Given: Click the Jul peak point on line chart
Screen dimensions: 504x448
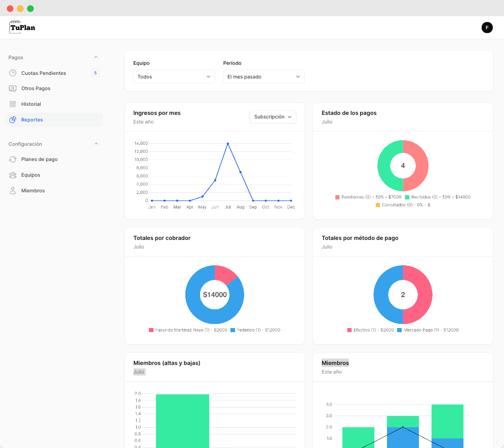Looking at the screenshot, I should click(228, 144).
